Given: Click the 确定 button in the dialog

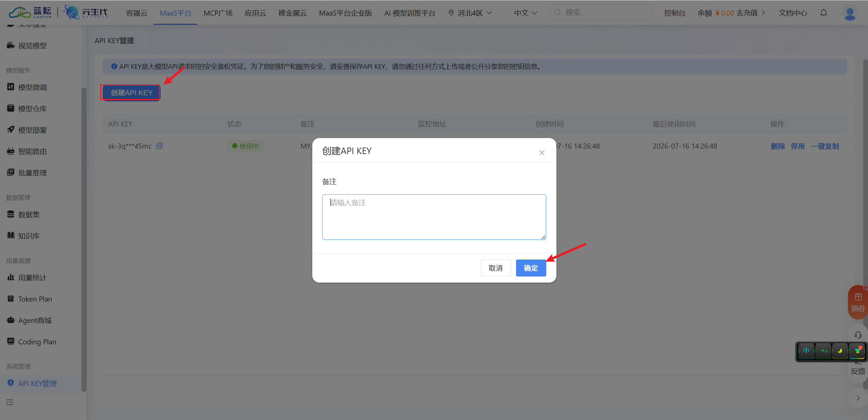Looking at the screenshot, I should [531, 268].
